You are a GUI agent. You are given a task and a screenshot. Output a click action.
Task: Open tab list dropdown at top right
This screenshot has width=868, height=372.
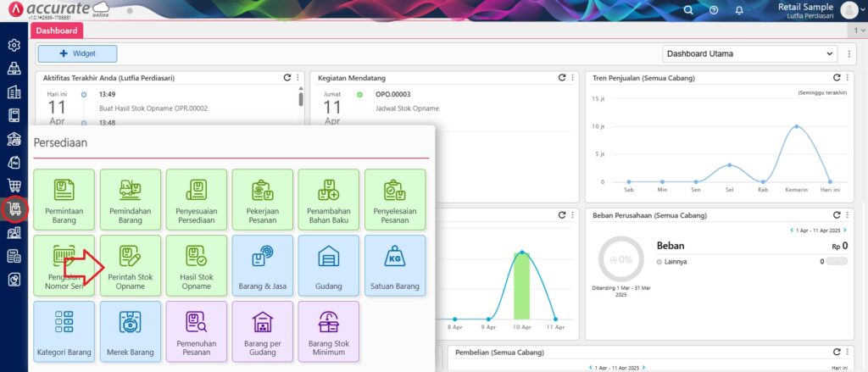[x=860, y=30]
